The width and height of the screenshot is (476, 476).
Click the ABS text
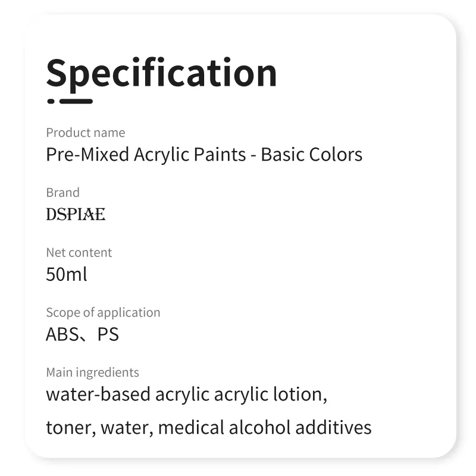(62, 334)
